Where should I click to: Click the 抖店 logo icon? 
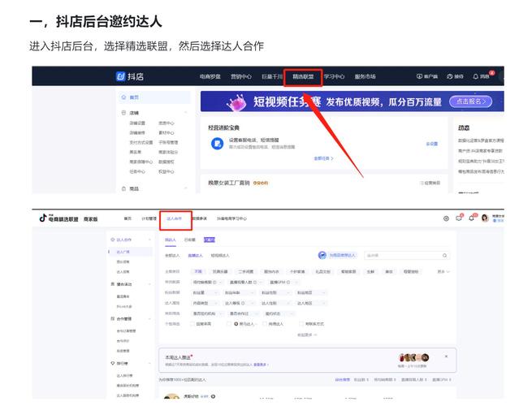pos(119,76)
